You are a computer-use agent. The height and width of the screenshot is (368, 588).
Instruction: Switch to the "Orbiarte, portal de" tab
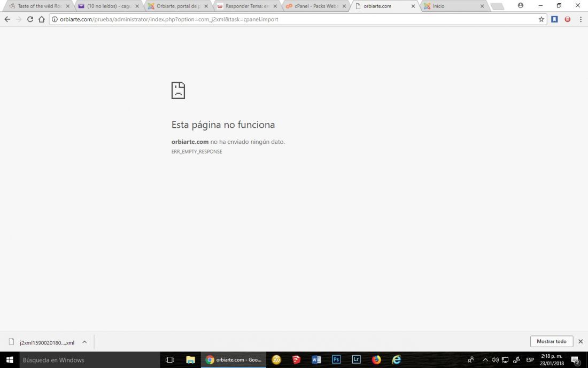(178, 6)
